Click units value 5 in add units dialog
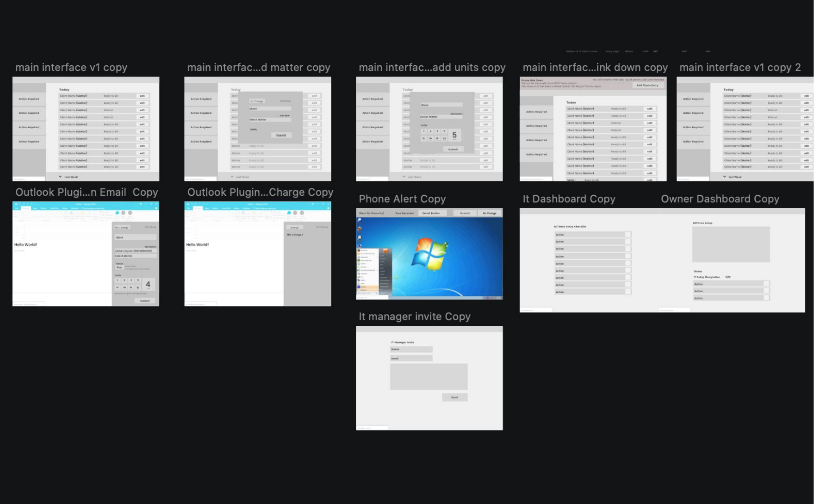 click(454, 135)
